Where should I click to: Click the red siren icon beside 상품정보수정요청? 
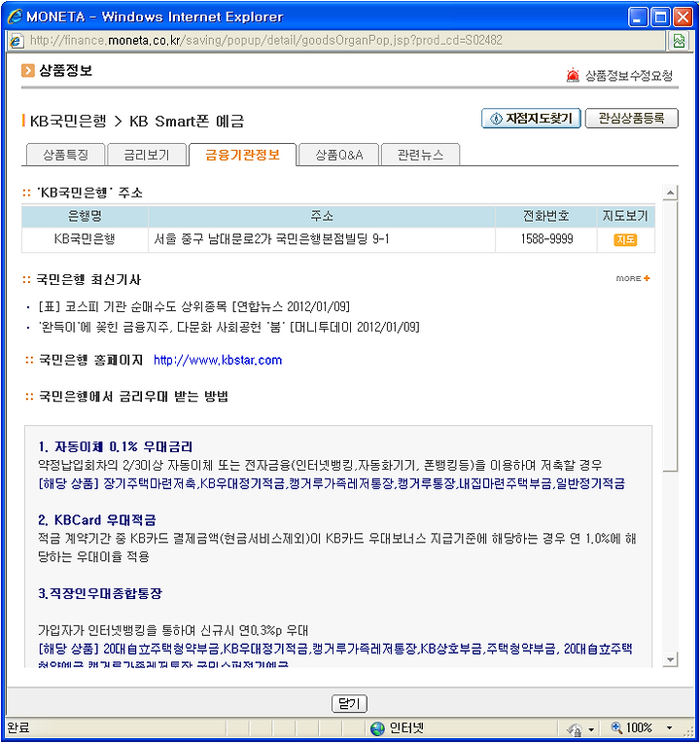pos(573,75)
